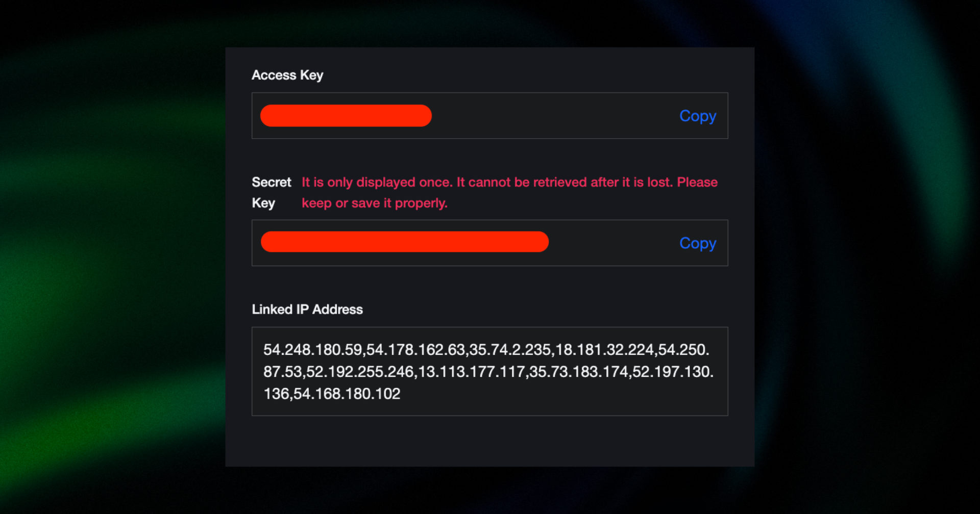Click the redacted Secret Key blob
This screenshot has height=514, width=980.
[404, 242]
